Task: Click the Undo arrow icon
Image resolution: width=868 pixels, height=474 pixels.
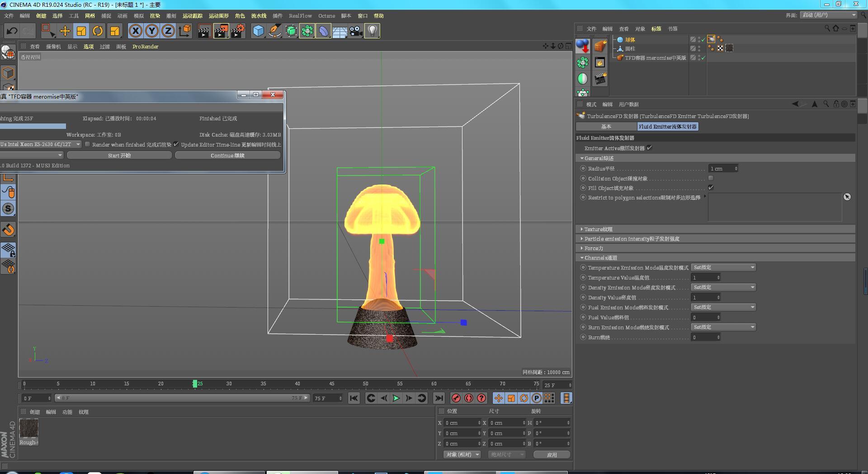Action: pyautogui.click(x=12, y=31)
